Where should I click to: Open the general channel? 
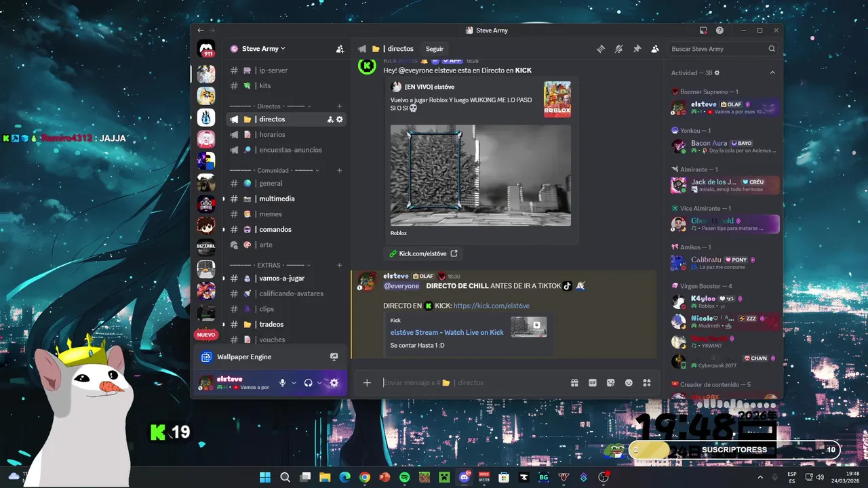point(286,184)
